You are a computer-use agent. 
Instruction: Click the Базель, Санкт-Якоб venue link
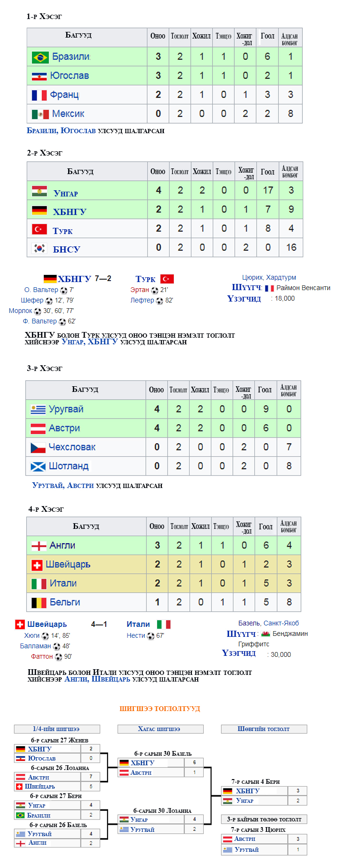click(x=269, y=623)
